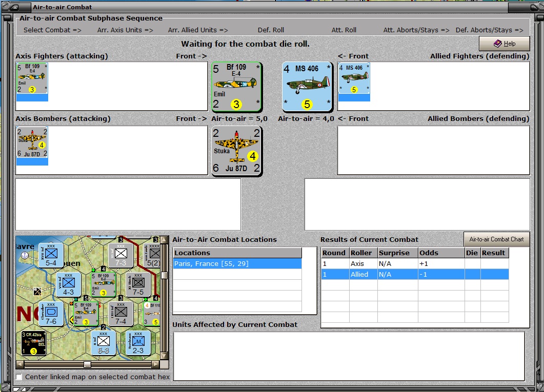The width and height of the screenshot is (544, 392).
Task: Select the Axis round 1 result row
Action: pos(415,263)
